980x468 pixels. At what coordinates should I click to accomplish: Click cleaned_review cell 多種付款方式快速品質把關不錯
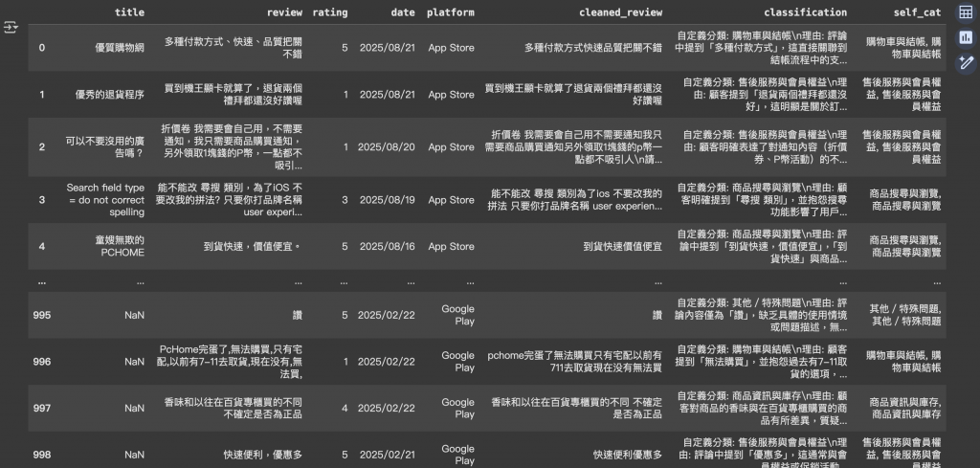tap(593, 48)
